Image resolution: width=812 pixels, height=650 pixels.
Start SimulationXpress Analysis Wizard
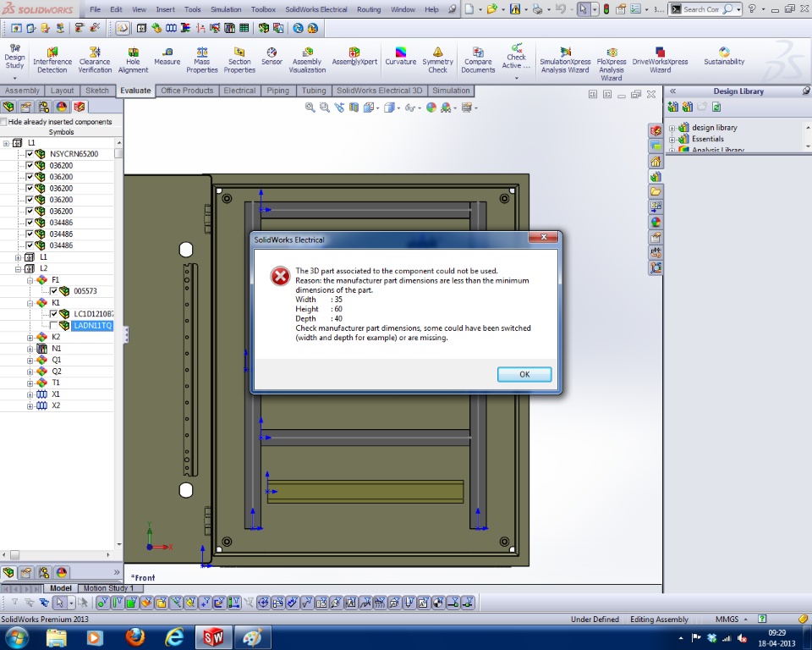point(565,60)
